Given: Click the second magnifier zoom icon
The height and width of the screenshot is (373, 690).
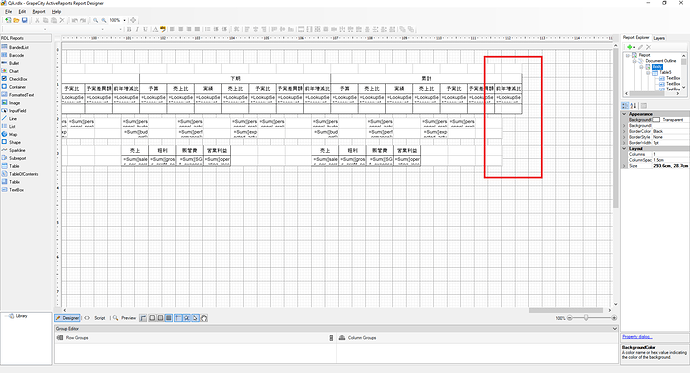Looking at the screenshot, I should [x=104, y=20].
